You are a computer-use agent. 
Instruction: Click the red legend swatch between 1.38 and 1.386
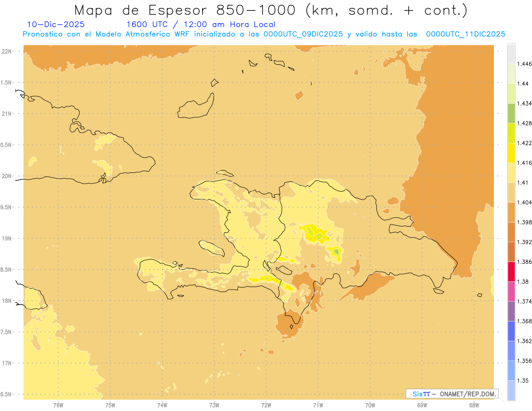click(511, 271)
